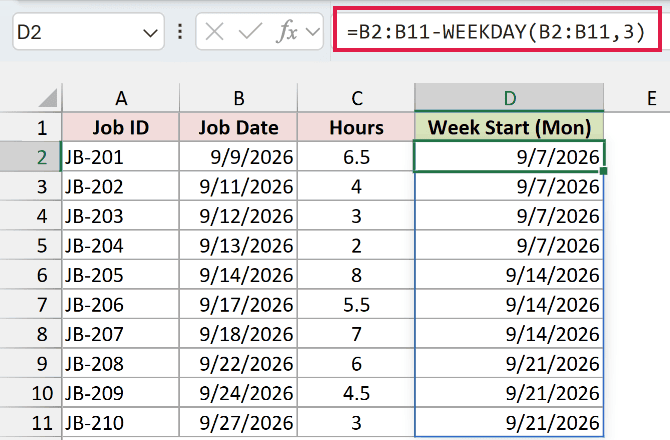The height and width of the screenshot is (440, 670).
Task: Click the active cell D2 week start
Action: pyautogui.click(x=509, y=156)
